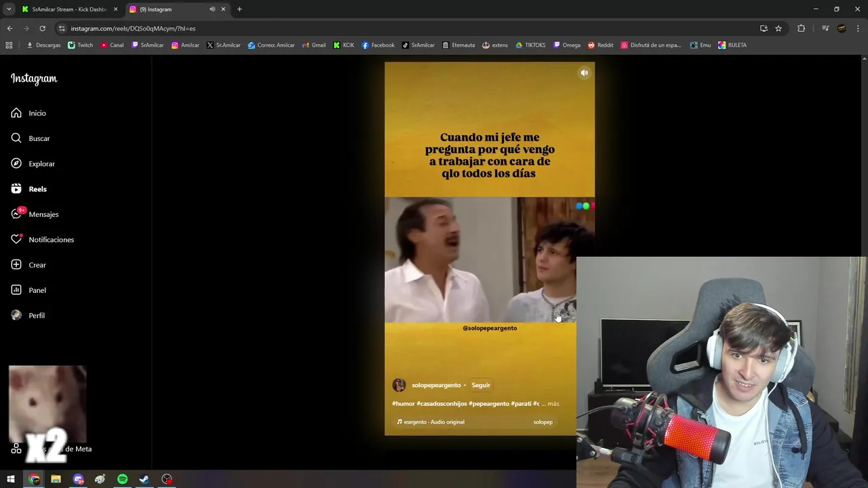The image size is (868, 488).
Task: Go to Inicio in Instagram sidebar
Action: click(x=28, y=113)
